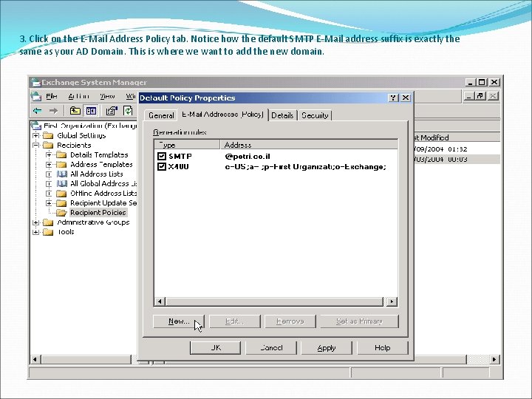Click the Up one level folder icon
Image resolution: width=532 pixels, height=399 pixels.
75,111
